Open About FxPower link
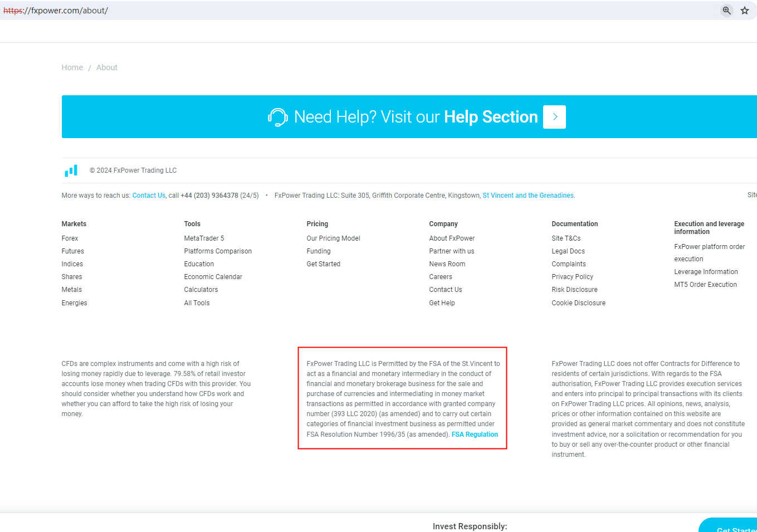Screen dimensions: 757x532 coord(452,238)
